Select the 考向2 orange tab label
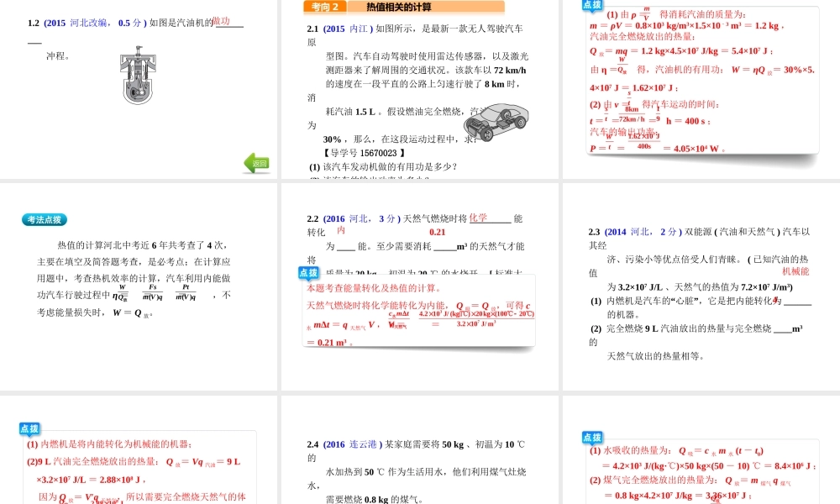Viewport: 840px width, 504px height. coord(324,7)
